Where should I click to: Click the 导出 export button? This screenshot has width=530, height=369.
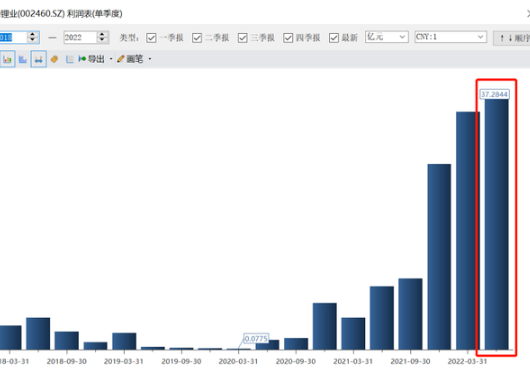92,59
